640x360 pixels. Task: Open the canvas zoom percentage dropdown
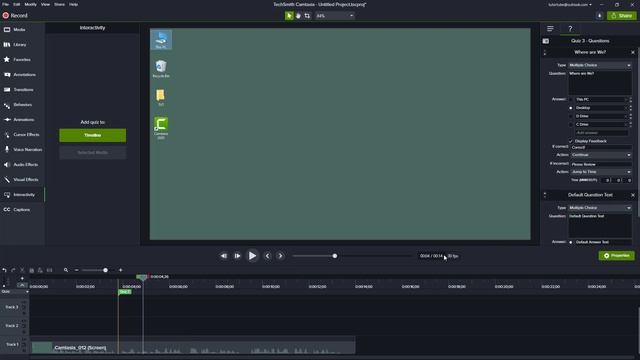335,16
